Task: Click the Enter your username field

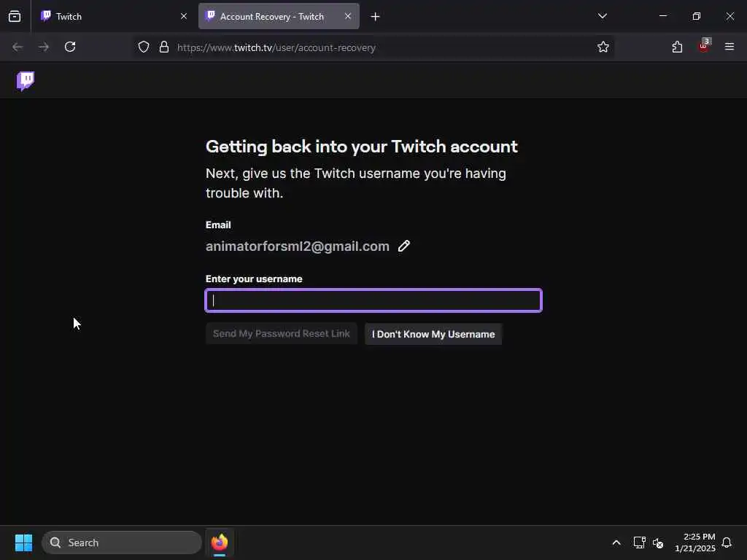Action: pos(373,300)
